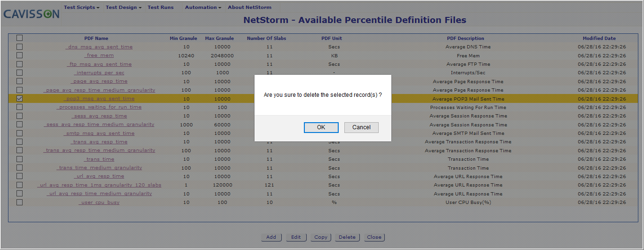Open the _interrupts_per_sec link
Image resolution: width=644 pixels, height=250 pixels.
point(99,73)
